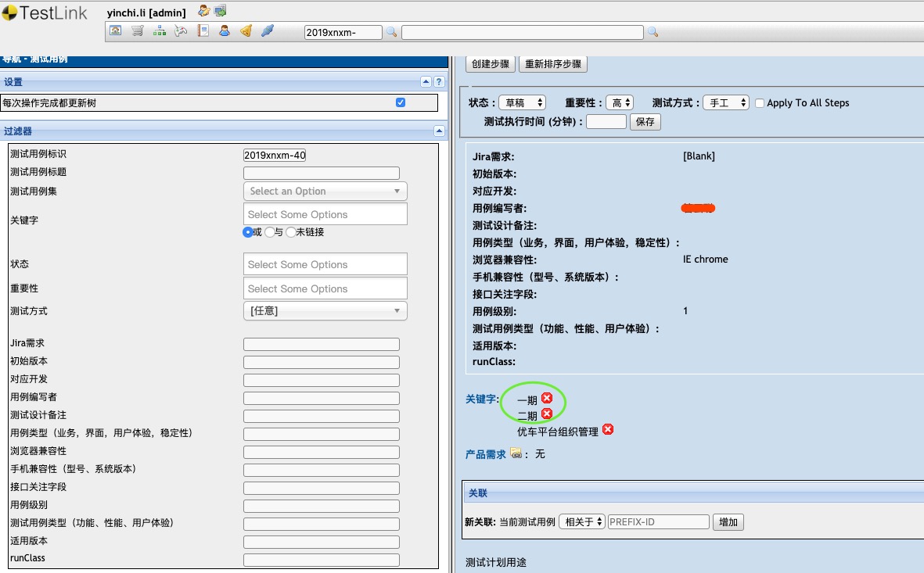
Task: Open the 状态 dropdown showing 草稿
Action: click(x=522, y=102)
